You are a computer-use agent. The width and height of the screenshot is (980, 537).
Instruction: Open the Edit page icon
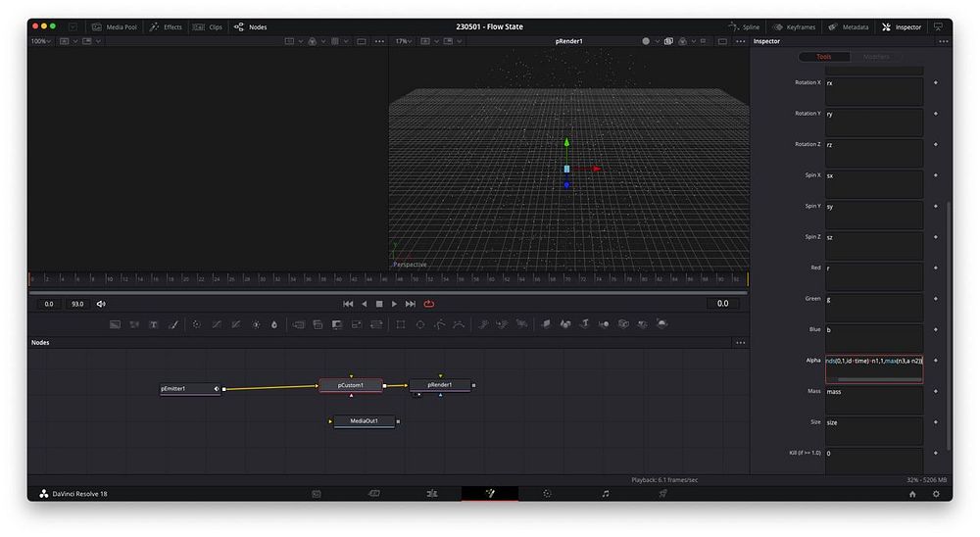(x=431, y=494)
